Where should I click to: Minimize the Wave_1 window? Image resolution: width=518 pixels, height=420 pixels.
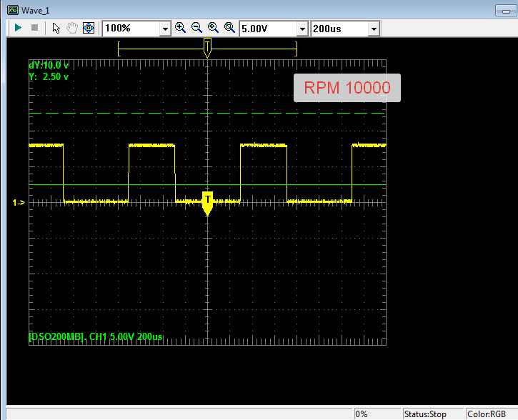click(x=506, y=11)
